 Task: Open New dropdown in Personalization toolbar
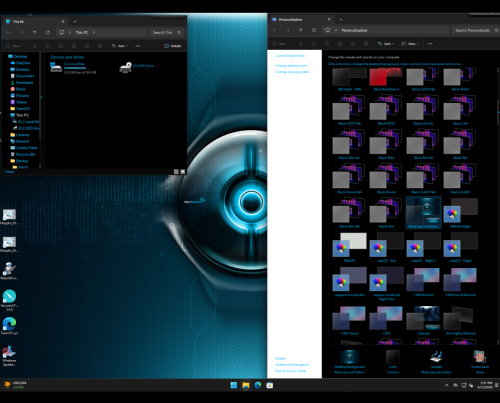(280, 44)
